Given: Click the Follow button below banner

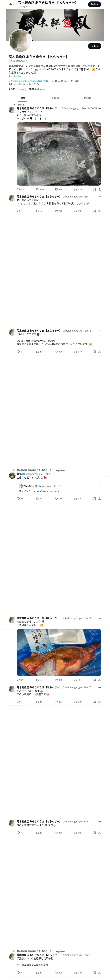Looking at the screenshot, I should click(x=94, y=46).
